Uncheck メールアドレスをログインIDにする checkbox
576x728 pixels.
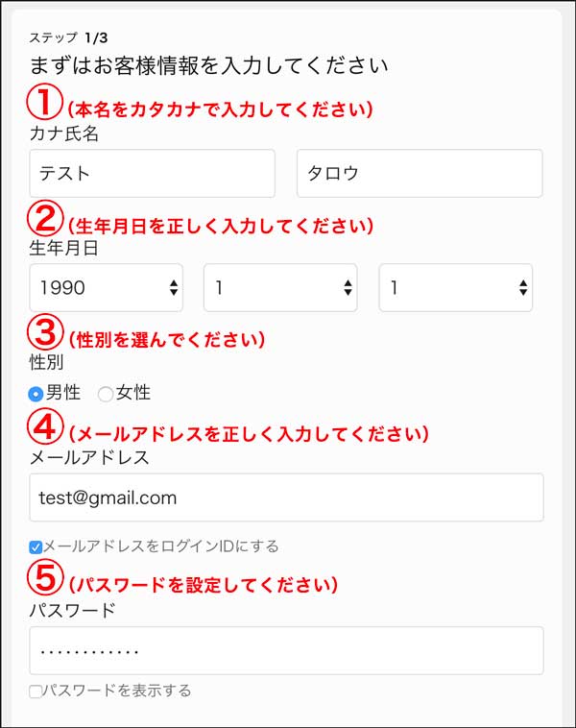(x=36, y=546)
